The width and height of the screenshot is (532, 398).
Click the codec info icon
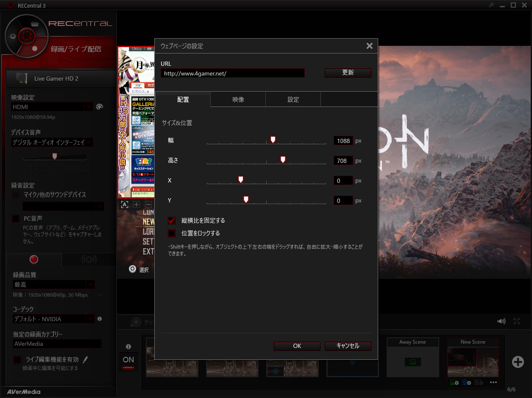tap(100, 319)
